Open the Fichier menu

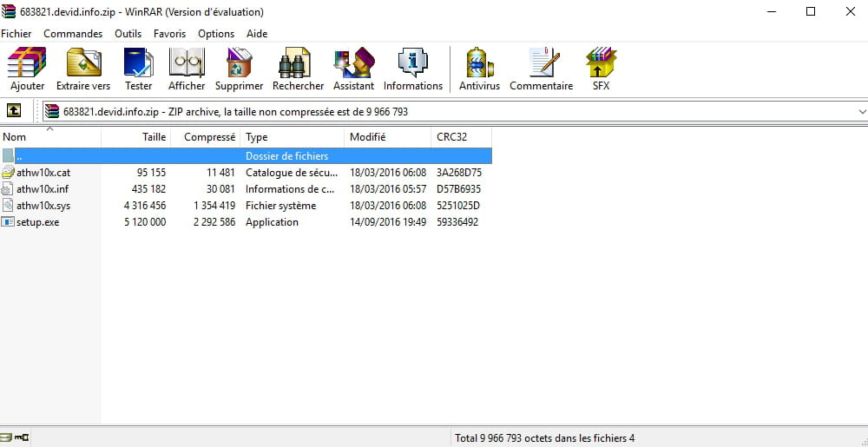pyautogui.click(x=16, y=34)
